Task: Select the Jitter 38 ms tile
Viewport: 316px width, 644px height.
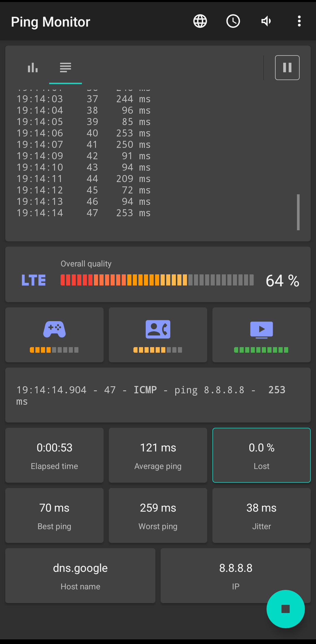Action: pos(262,515)
